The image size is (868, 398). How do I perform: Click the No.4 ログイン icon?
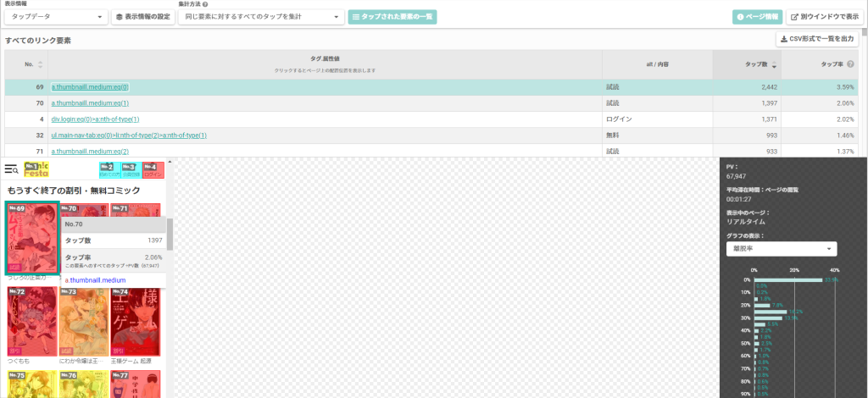click(x=153, y=170)
